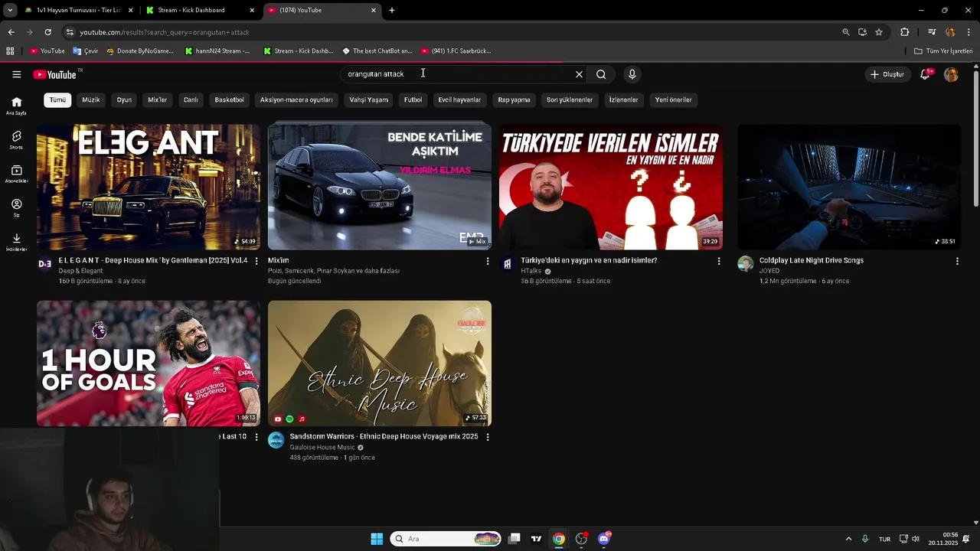Viewport: 980px width, 551px height.
Task: Open JOYED channel name link
Action: [x=769, y=271]
